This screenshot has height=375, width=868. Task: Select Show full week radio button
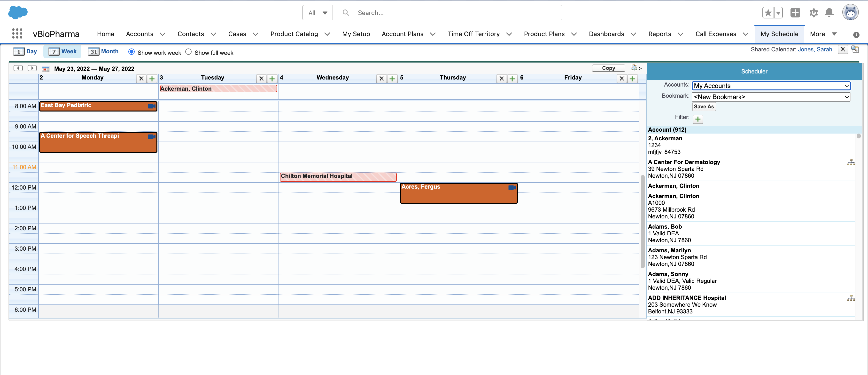(188, 52)
